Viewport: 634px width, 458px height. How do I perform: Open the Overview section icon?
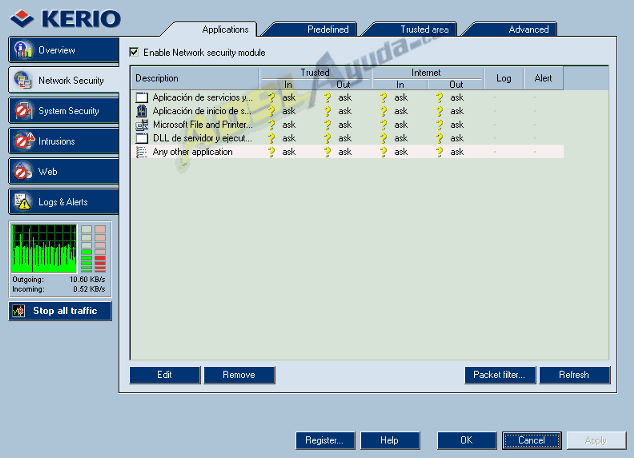point(23,50)
